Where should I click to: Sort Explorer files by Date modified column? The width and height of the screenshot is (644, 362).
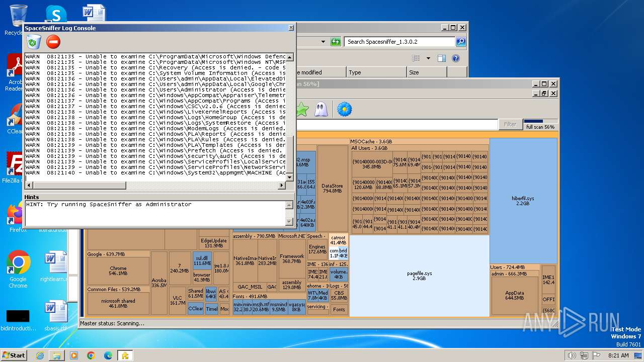pos(321,72)
